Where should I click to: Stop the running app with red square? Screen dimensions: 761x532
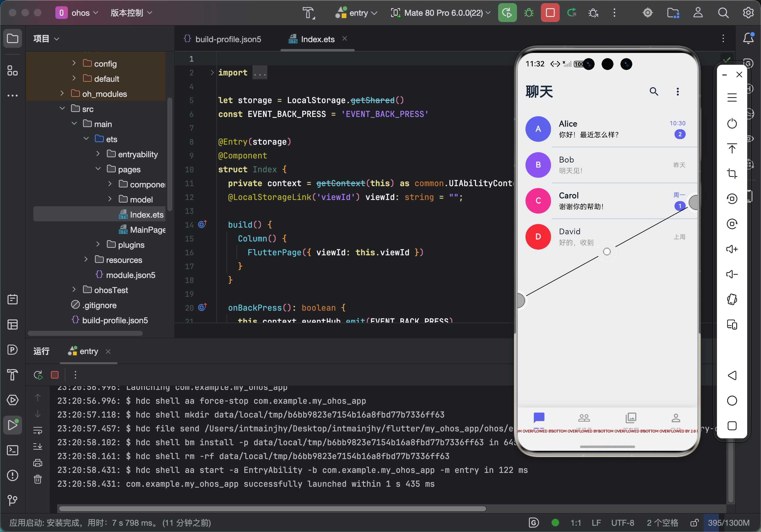(550, 13)
